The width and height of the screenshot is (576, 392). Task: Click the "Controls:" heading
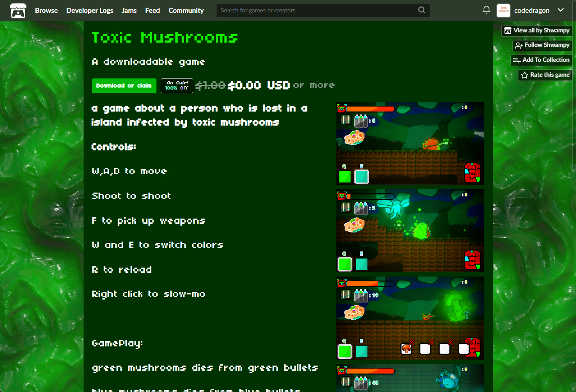point(114,147)
